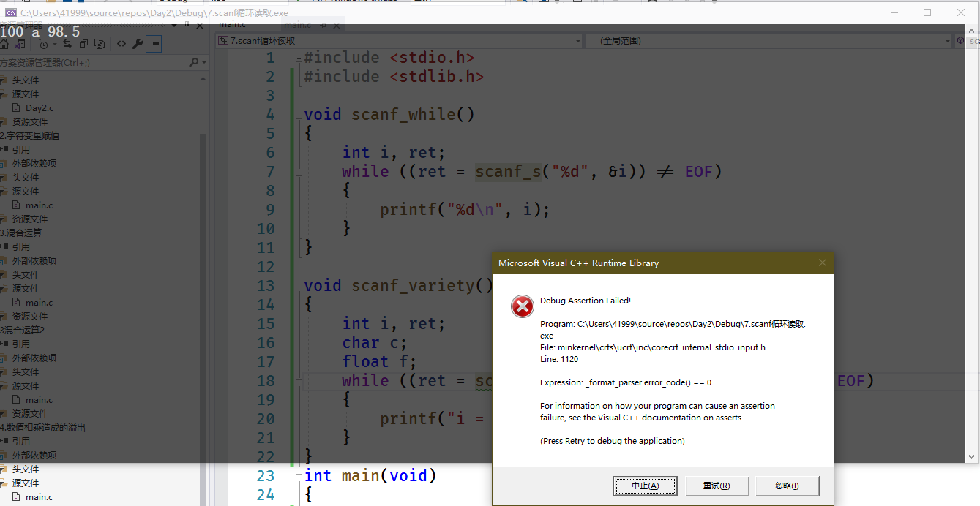Open the Solution Explorer window position menu arrow
The height and width of the screenshot is (506, 980).
(176, 25)
